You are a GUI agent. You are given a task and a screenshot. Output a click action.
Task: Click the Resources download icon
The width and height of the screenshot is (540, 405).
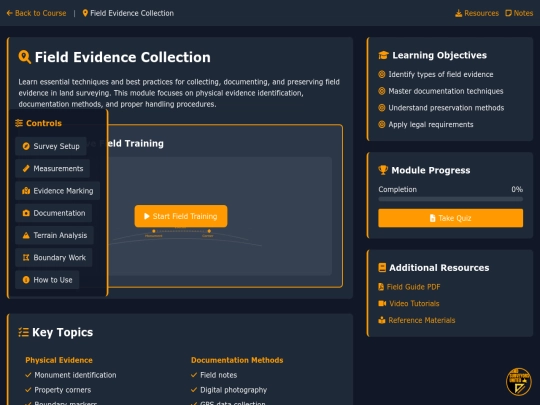click(x=458, y=13)
